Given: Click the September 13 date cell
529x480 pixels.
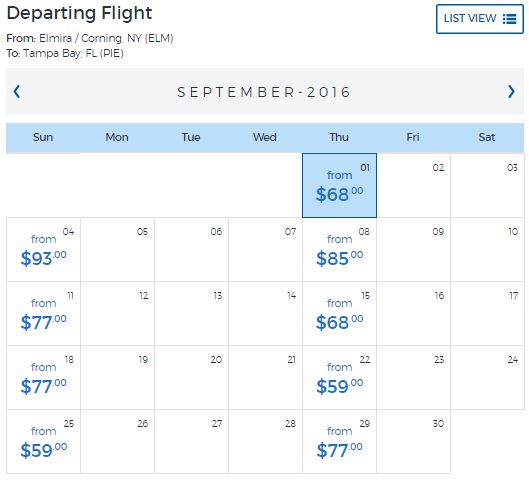Looking at the screenshot, I should [x=191, y=314].
